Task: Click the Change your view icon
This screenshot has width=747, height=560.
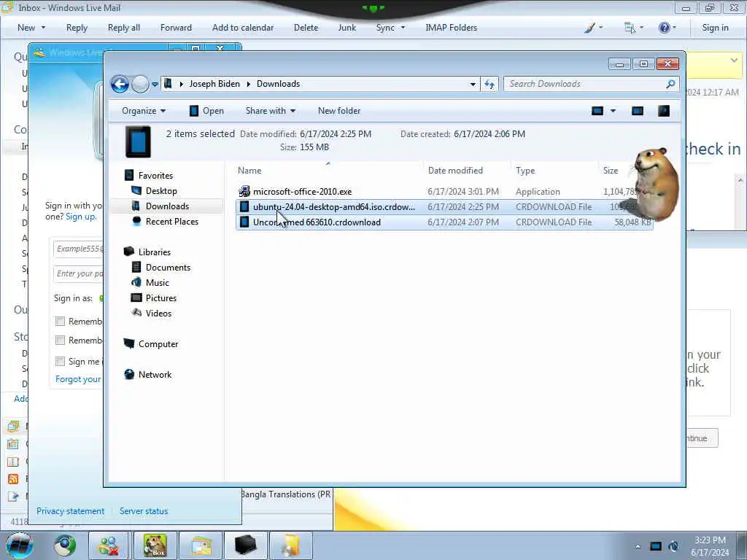Action: (x=597, y=111)
